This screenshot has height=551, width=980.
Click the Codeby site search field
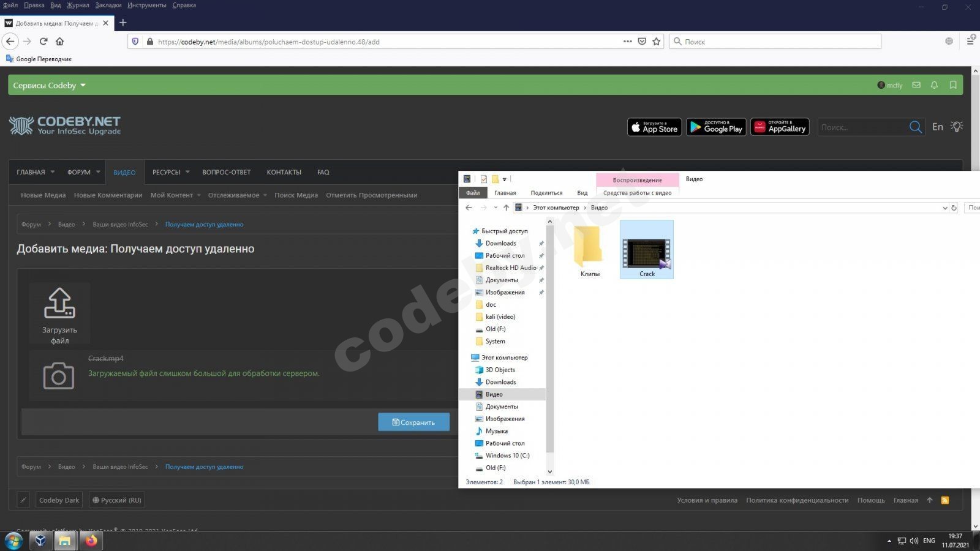point(862,127)
